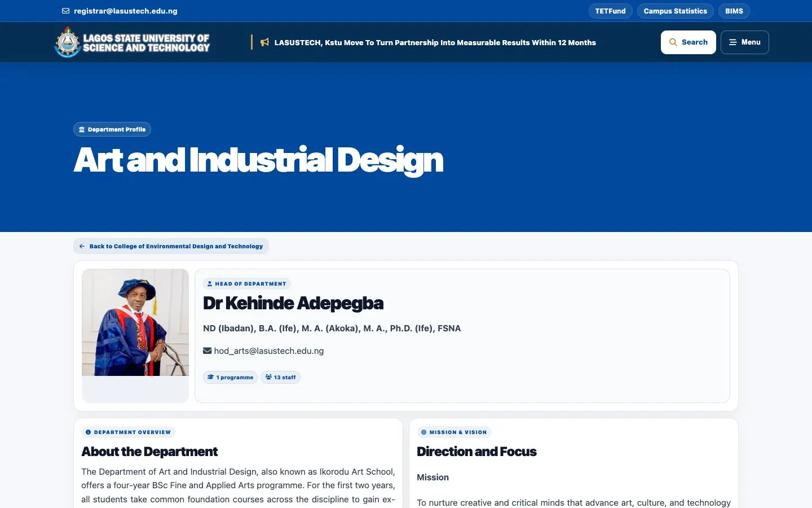Image resolution: width=812 pixels, height=508 pixels.
Task: Click the person icon in Head of Department label
Action: (210, 284)
